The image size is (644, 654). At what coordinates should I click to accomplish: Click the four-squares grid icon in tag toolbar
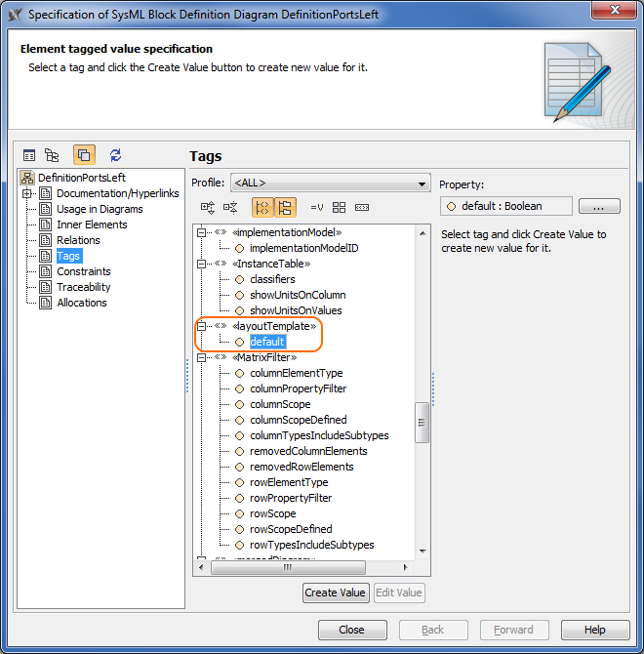(x=339, y=207)
